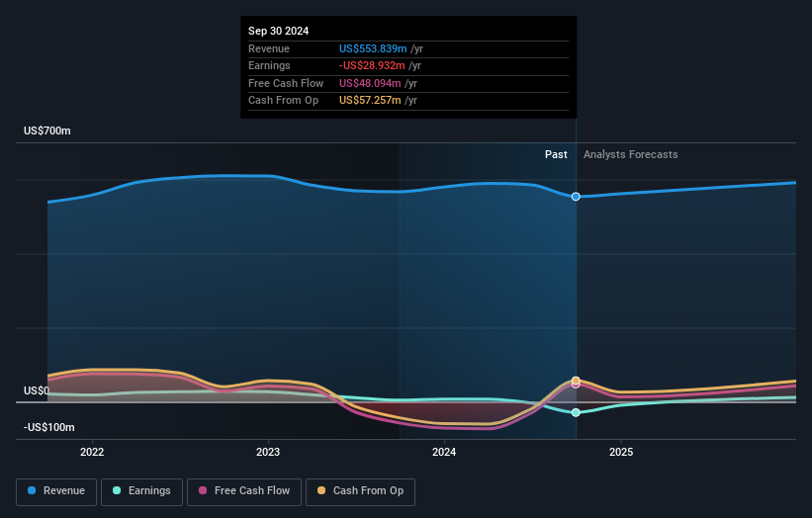Click the orange Cash From Op data point
This screenshot has height=518, width=812.
pos(576,381)
